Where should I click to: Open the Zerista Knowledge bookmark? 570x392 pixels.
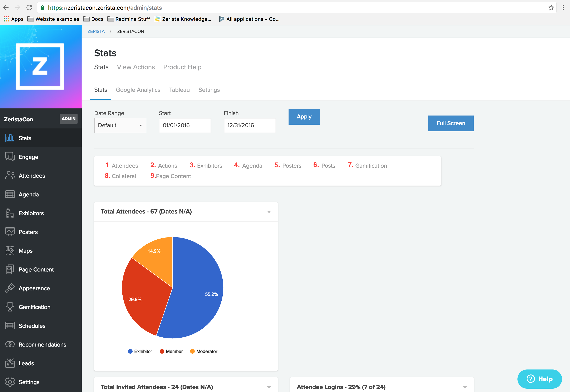(183, 19)
